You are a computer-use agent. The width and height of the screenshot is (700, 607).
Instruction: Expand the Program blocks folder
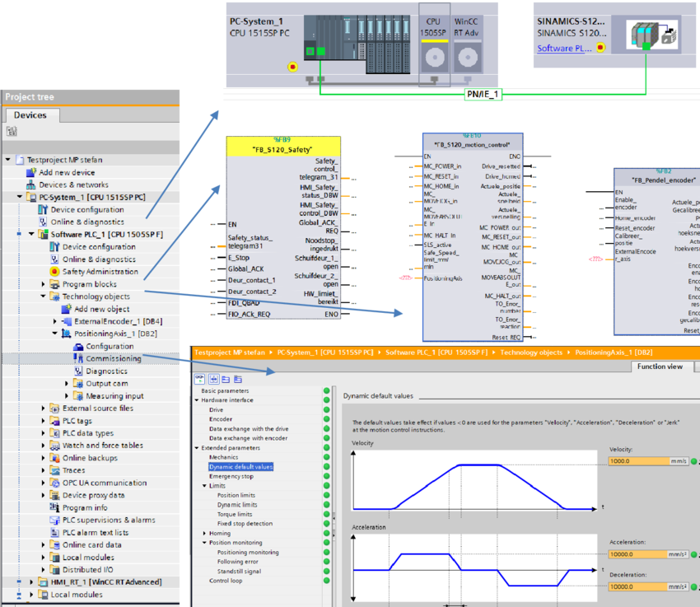tap(44, 284)
